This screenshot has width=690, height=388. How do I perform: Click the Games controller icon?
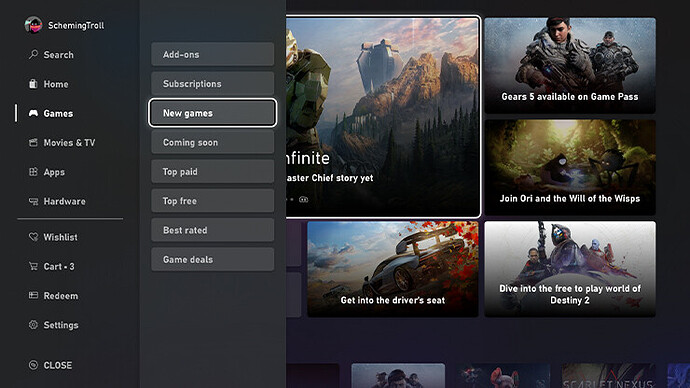coord(33,113)
